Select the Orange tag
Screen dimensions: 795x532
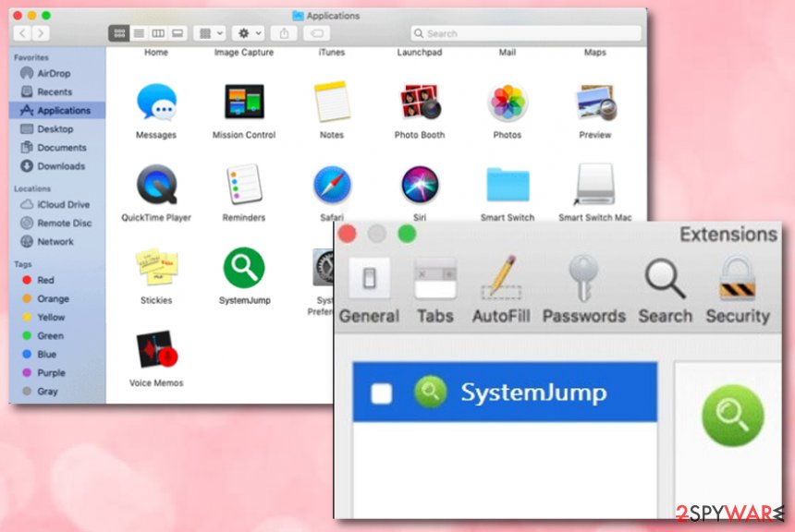coord(56,298)
